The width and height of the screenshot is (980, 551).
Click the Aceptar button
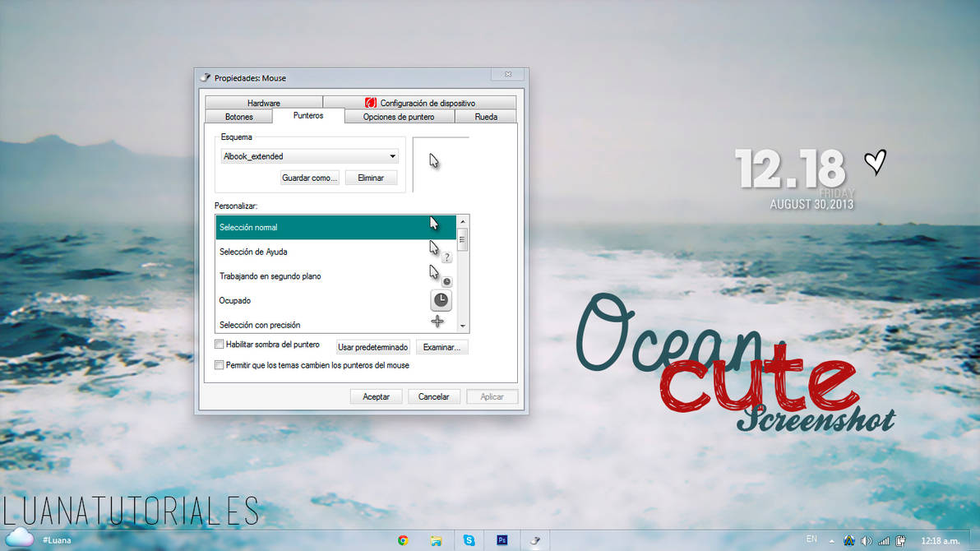click(x=376, y=396)
